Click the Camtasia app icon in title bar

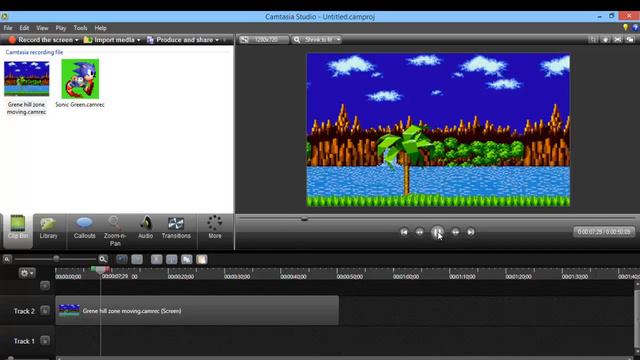click(x=4, y=16)
